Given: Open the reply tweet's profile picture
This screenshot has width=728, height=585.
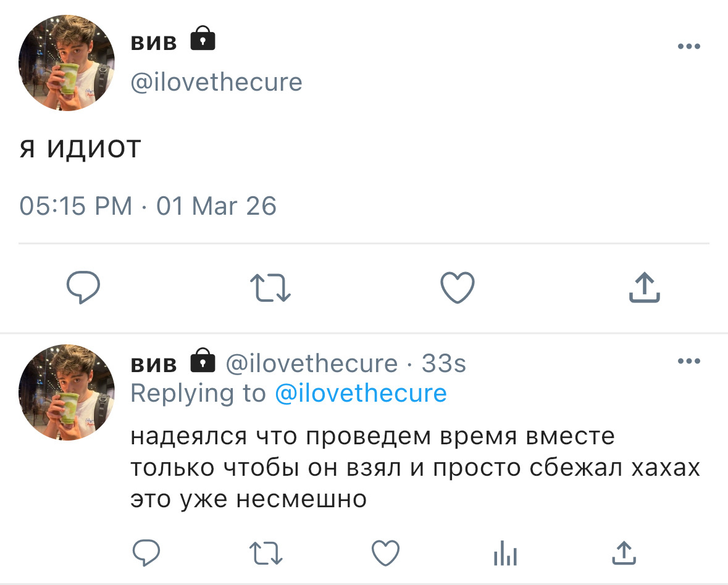Looking at the screenshot, I should pyautogui.click(x=67, y=392).
